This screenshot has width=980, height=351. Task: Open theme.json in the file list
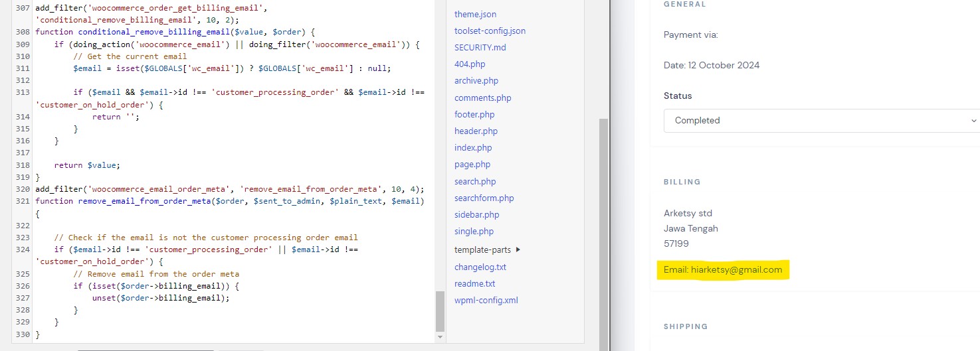tap(475, 14)
